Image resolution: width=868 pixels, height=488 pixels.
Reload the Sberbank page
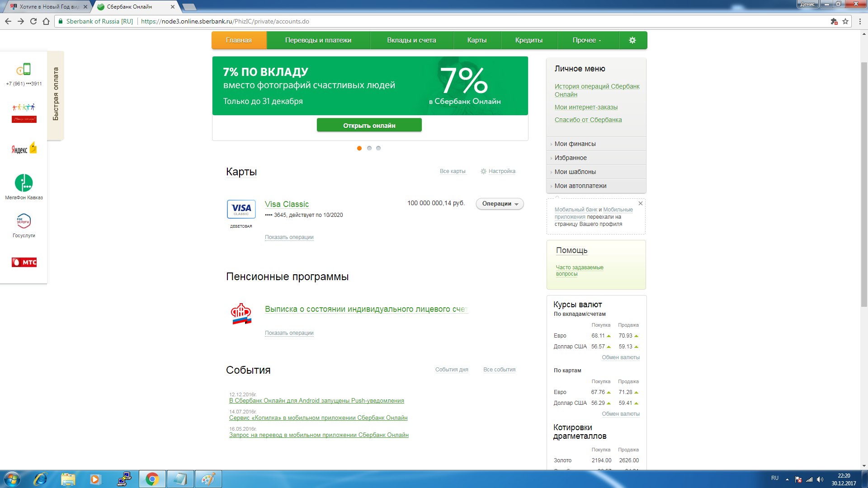(33, 21)
